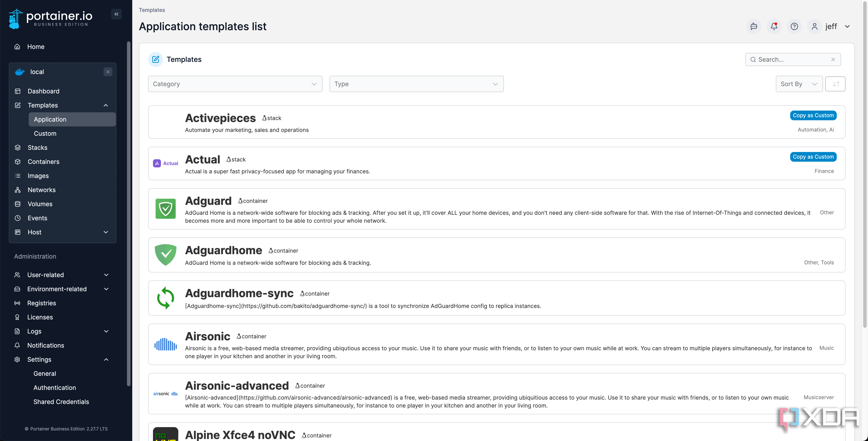Click the Events clock icon
868x441 pixels.
point(17,218)
